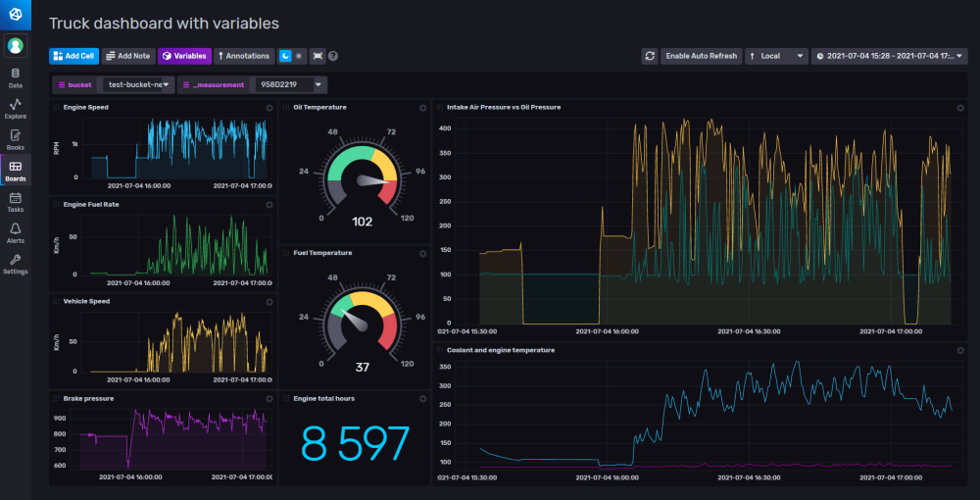Open Engine Fuel Rate cell gear menu
Image resolution: width=980 pixels, height=500 pixels.
point(269,204)
